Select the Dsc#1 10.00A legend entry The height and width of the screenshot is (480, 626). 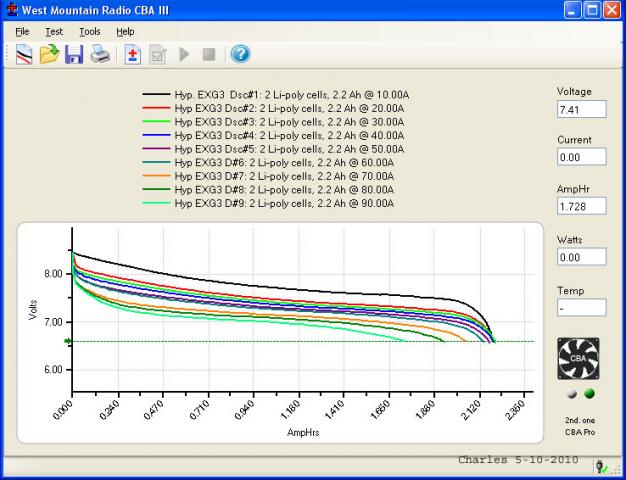290,94
